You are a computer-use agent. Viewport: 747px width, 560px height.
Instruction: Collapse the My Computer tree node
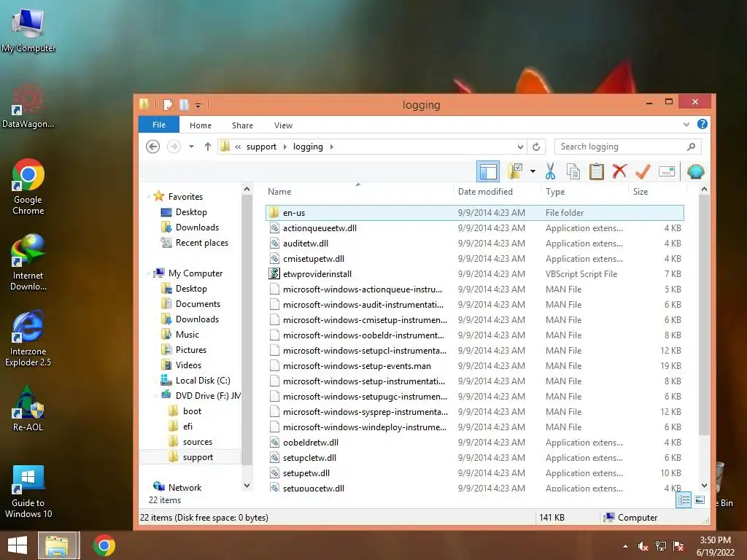click(149, 273)
